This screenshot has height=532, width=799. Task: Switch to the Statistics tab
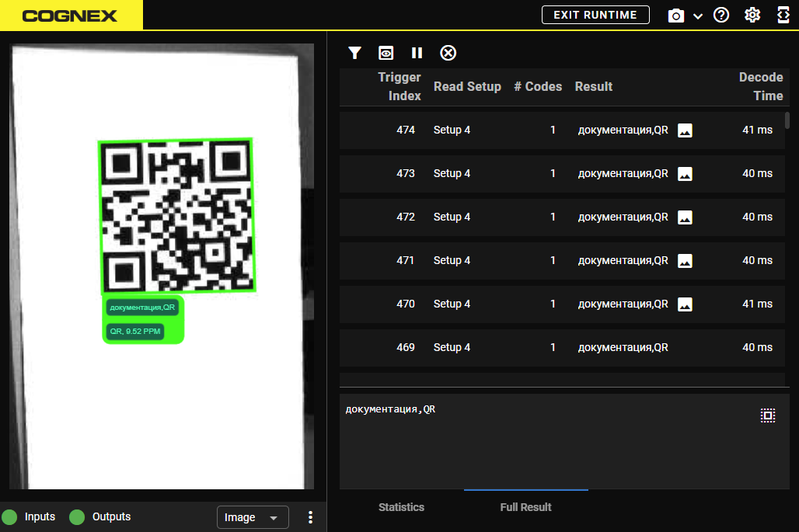(x=401, y=507)
